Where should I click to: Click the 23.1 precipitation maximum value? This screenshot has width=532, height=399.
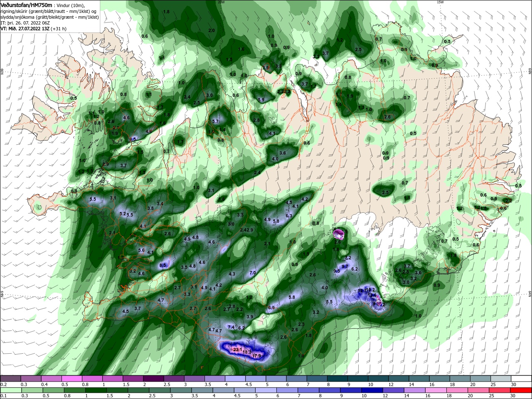238,350
